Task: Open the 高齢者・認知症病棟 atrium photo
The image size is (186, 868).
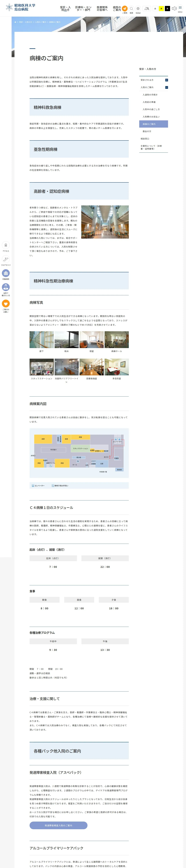Action: click(x=105, y=222)
